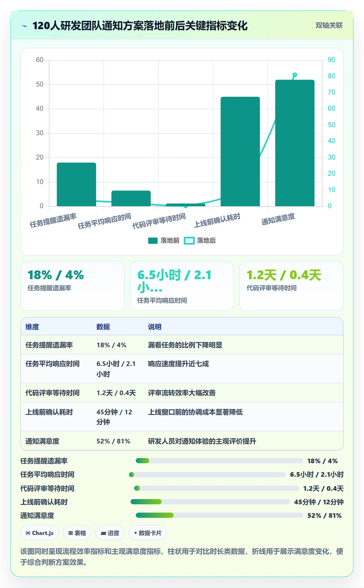This screenshot has width=364, height=588.
Task: Click the chart bar for 上线前确认耗时
Action: tap(240, 152)
